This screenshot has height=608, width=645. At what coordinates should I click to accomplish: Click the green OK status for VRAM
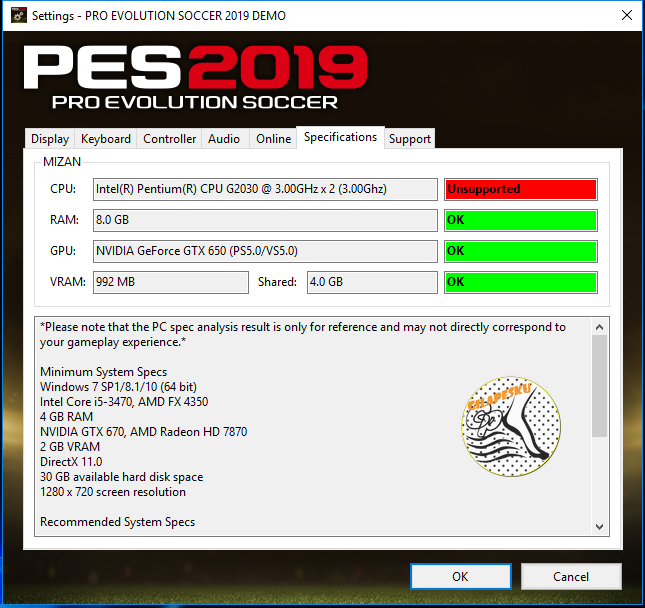coord(521,282)
